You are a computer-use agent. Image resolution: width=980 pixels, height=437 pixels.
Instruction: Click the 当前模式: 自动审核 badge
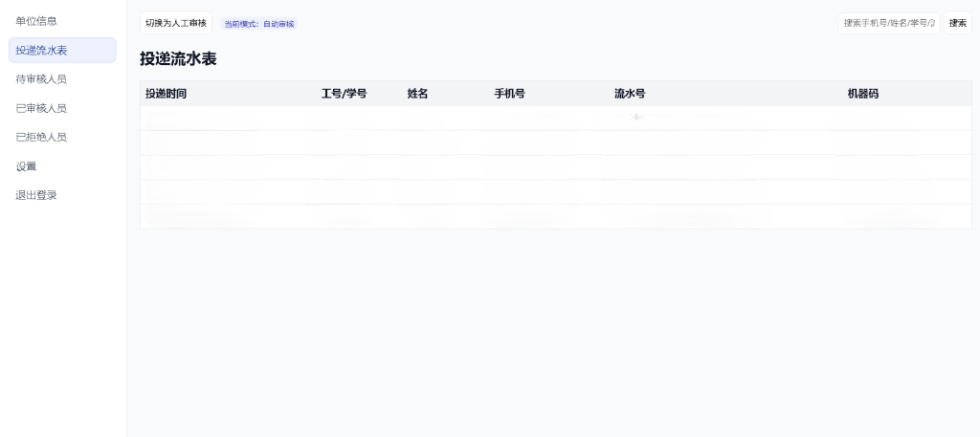point(259,23)
